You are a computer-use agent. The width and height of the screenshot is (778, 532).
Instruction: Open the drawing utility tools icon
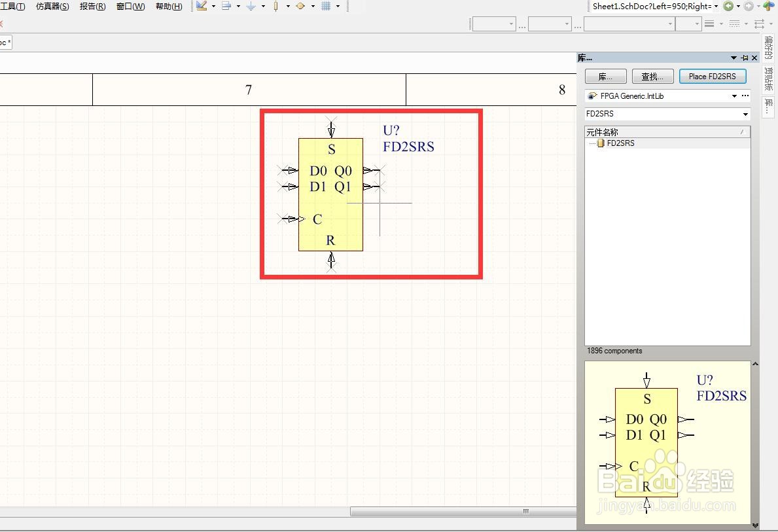(202, 6)
